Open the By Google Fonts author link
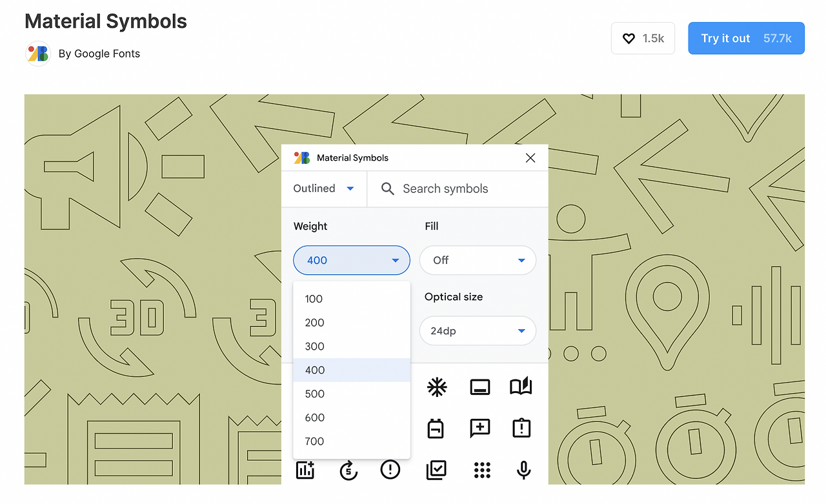826x504 pixels. point(99,54)
